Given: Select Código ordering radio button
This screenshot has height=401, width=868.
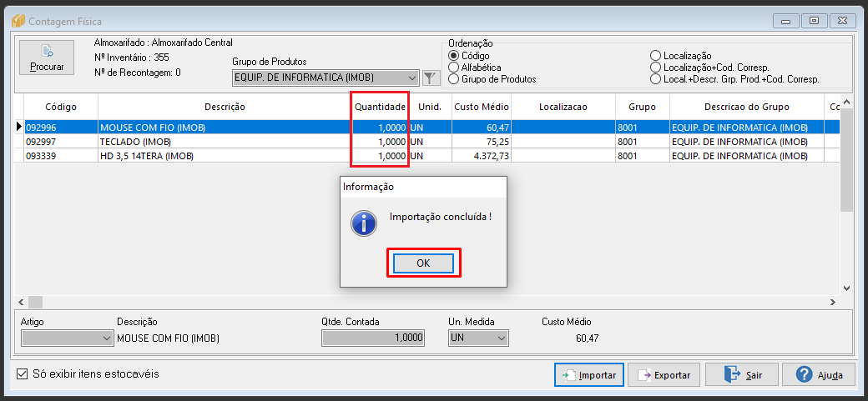Looking at the screenshot, I should pos(454,56).
